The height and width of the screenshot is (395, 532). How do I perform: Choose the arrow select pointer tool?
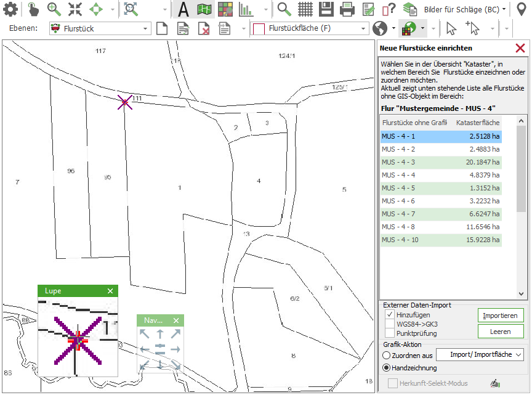click(451, 28)
